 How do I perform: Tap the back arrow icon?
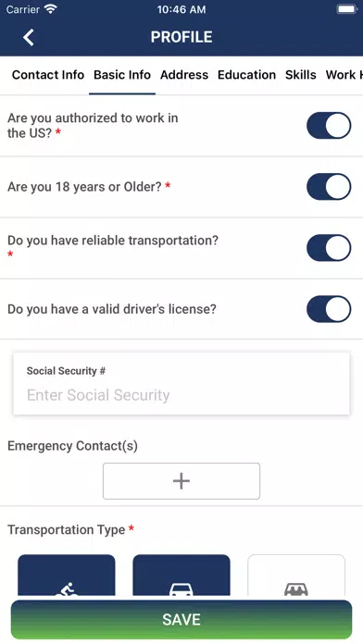coord(29,37)
